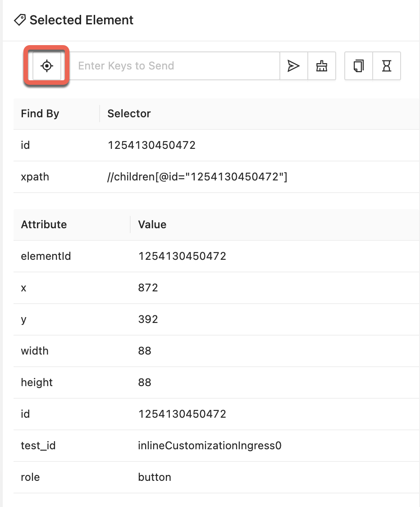Click the send keys paper plane icon
Viewport: 420px width, 507px height.
pos(294,66)
